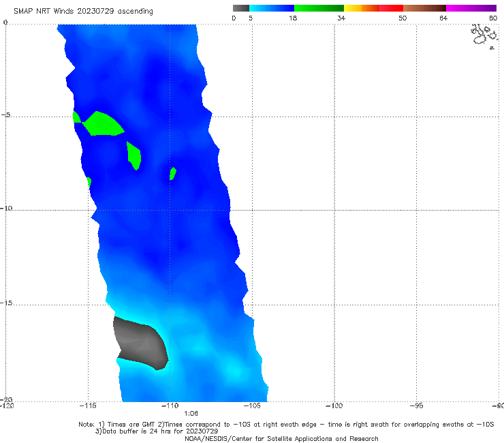Select the magenta-purple segment of the color bar
This screenshot has width=504, height=443.
pyautogui.click(x=471, y=8)
